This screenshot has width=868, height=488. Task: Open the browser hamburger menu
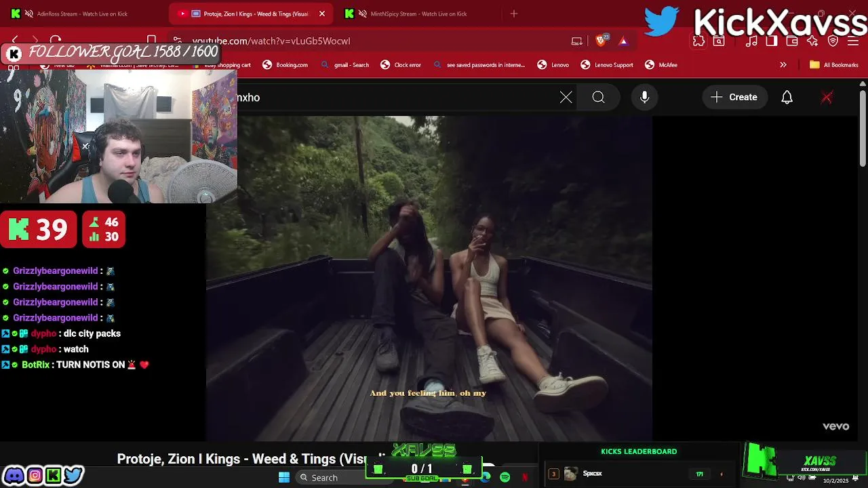[x=853, y=41]
